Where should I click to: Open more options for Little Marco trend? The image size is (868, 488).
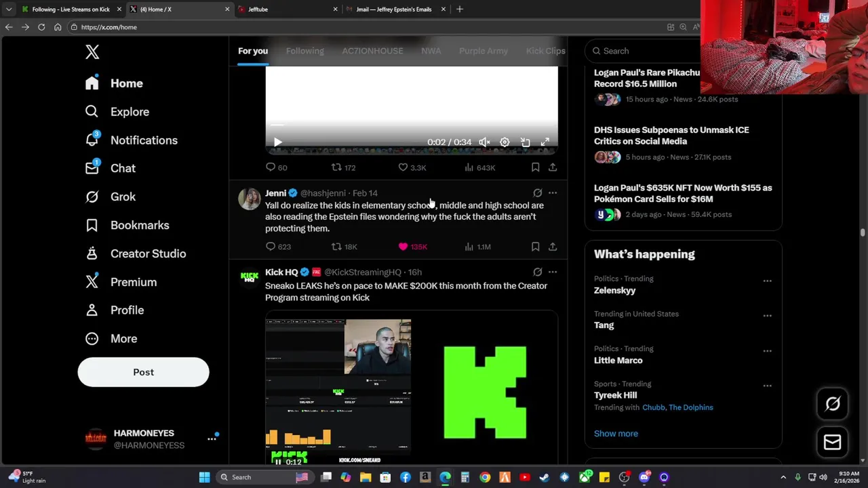point(767,351)
